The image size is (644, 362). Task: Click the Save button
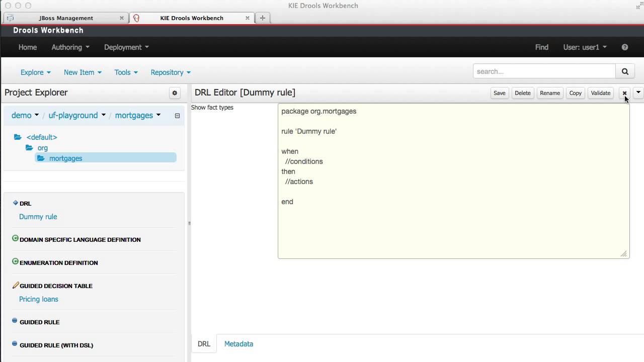pos(499,93)
